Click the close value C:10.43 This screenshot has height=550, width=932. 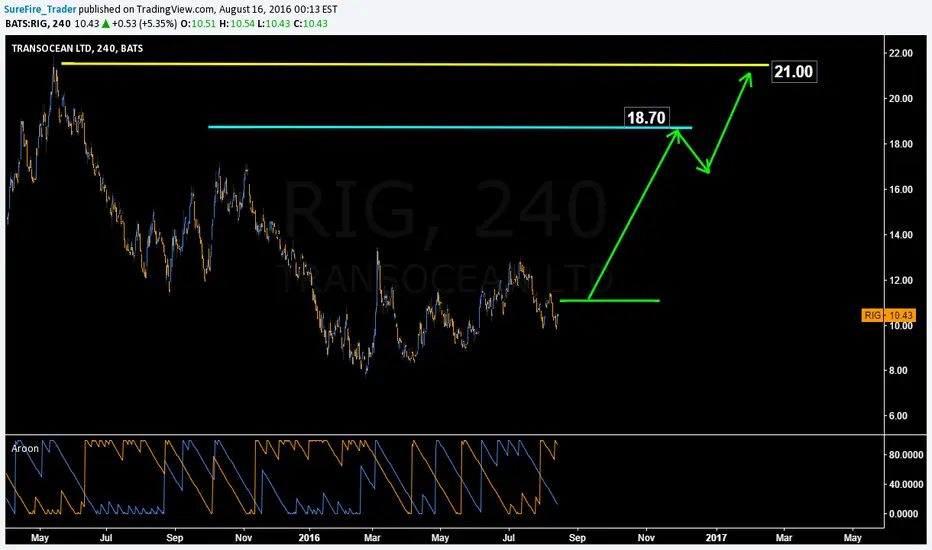pyautogui.click(x=311, y=24)
